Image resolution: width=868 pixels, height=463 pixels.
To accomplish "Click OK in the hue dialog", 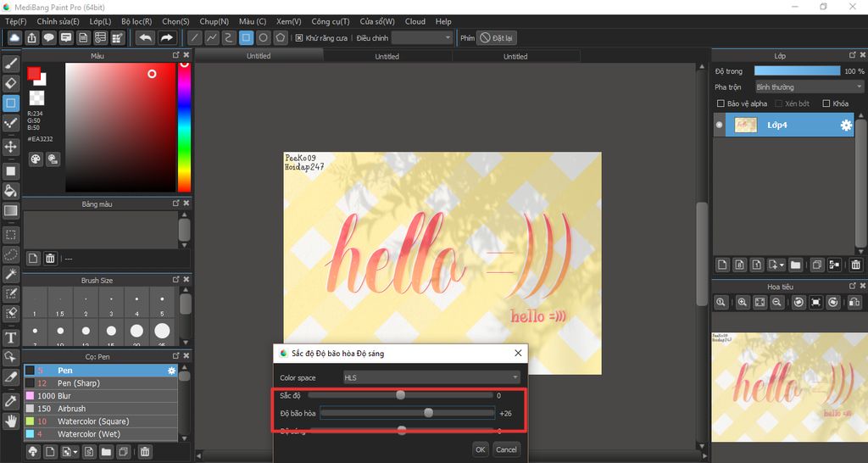I will tap(480, 449).
